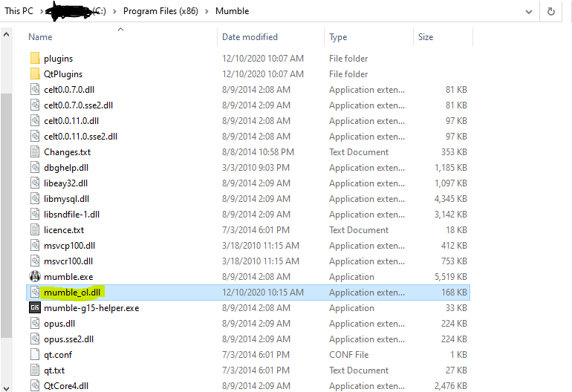Click the mumble-g15-helper.exe icon
Viewport: 572px width, 392px height.
[35, 308]
